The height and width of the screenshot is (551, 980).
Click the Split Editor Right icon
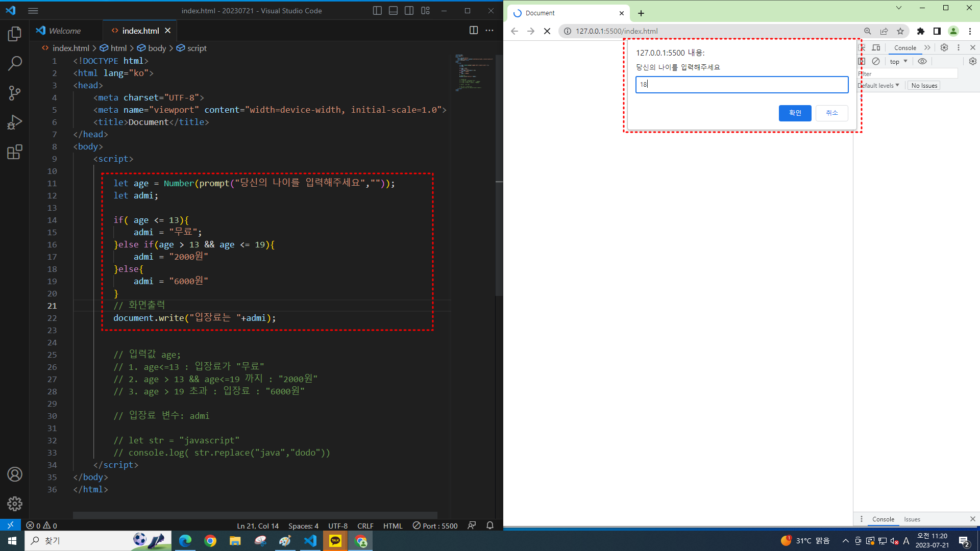point(473,31)
